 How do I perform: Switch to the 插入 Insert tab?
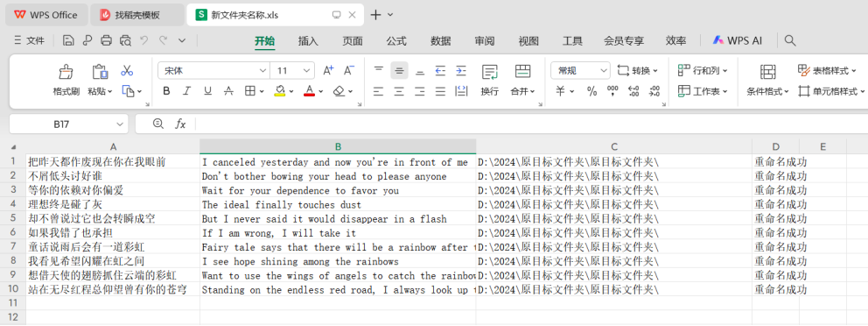pyautogui.click(x=308, y=40)
